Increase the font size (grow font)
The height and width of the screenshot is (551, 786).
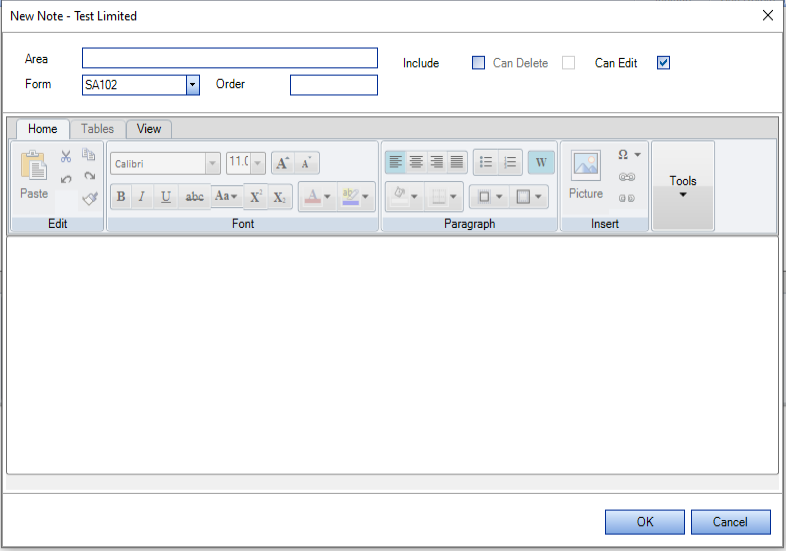(282, 163)
